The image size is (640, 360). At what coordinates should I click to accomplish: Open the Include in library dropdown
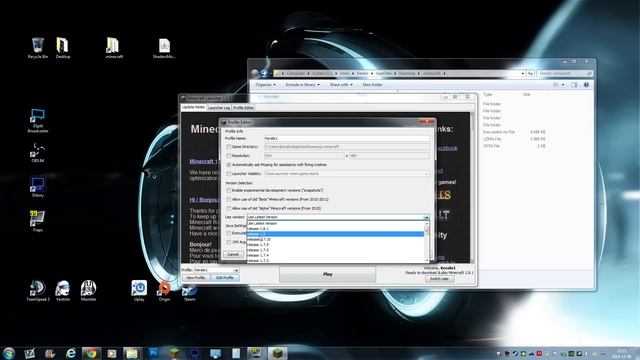302,84
